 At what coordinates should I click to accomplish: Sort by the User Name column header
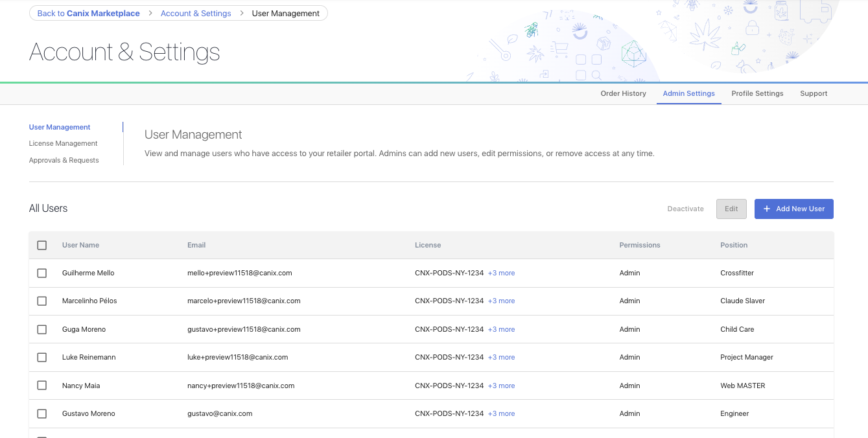[x=80, y=245]
